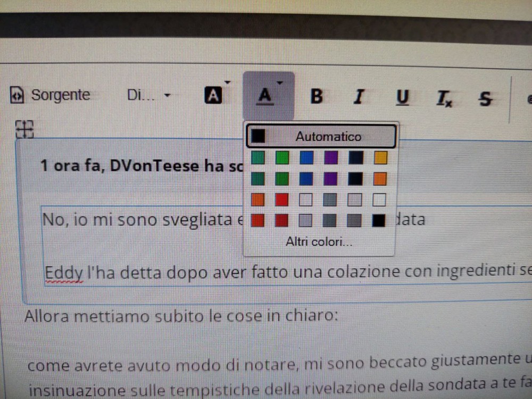
Task: Open the background color picker button
Action: click(x=213, y=96)
